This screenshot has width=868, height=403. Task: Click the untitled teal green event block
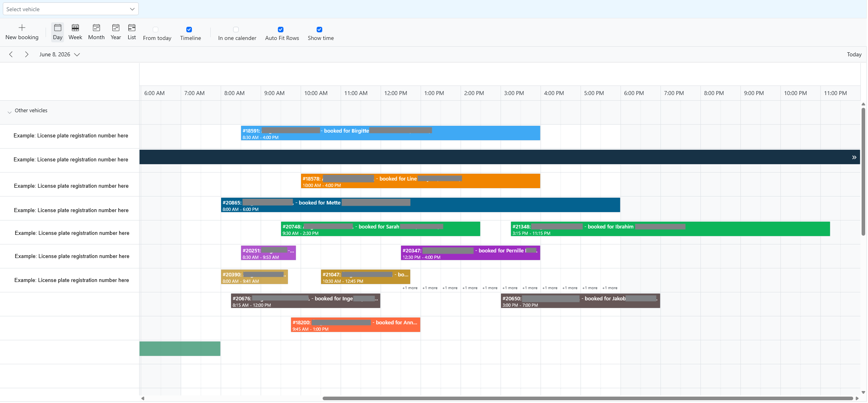click(x=180, y=349)
